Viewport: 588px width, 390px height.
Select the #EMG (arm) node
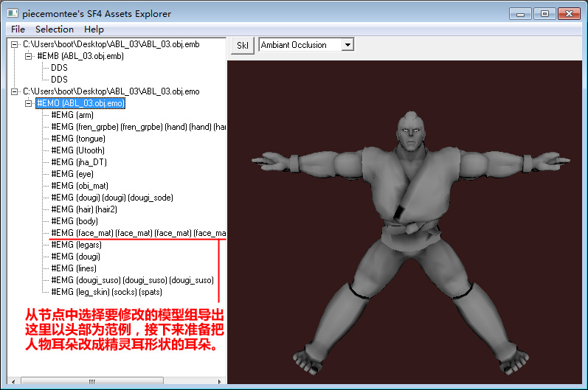pos(72,115)
